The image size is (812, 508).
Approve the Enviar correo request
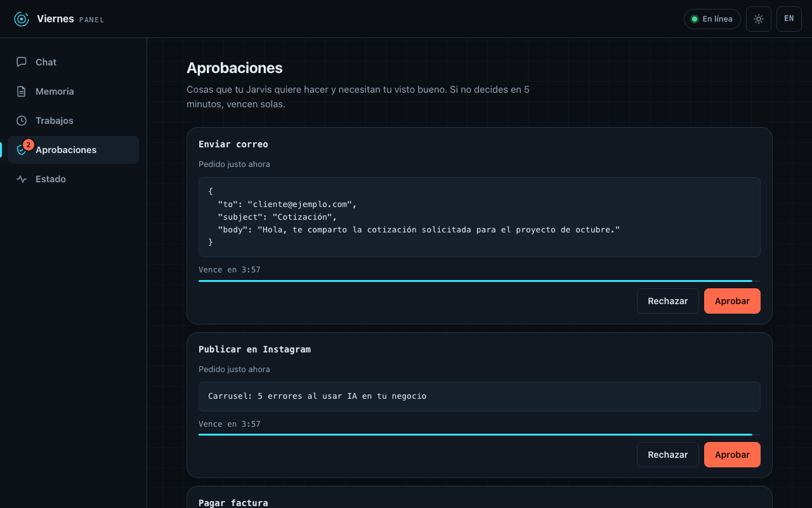732,301
